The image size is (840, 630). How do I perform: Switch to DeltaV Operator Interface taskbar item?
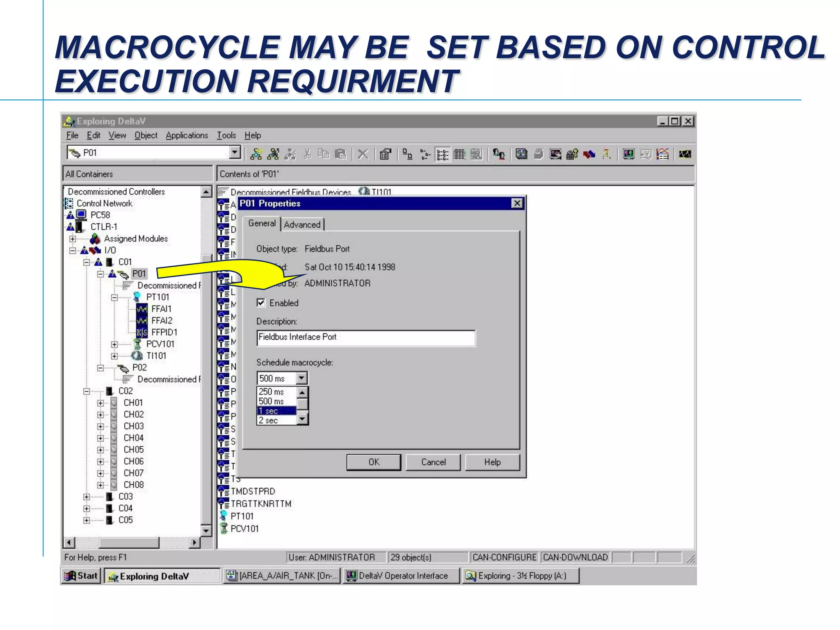click(x=401, y=576)
